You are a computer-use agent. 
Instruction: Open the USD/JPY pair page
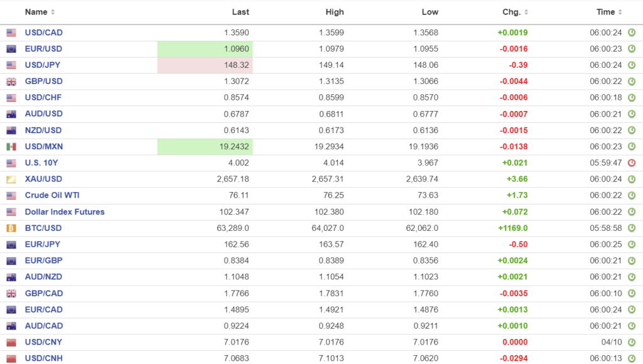[43, 65]
